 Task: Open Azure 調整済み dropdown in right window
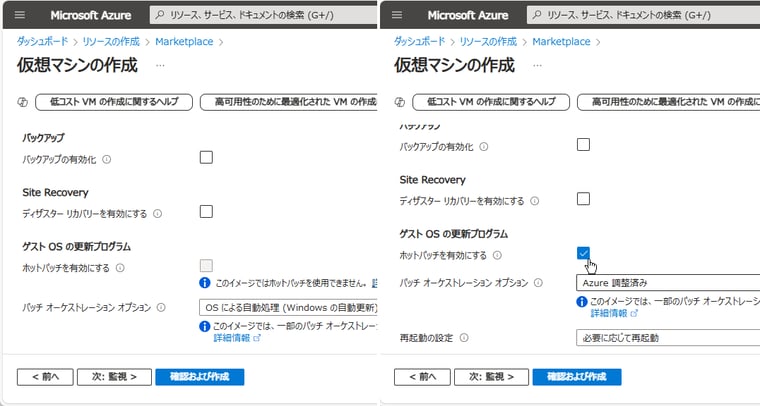click(668, 282)
